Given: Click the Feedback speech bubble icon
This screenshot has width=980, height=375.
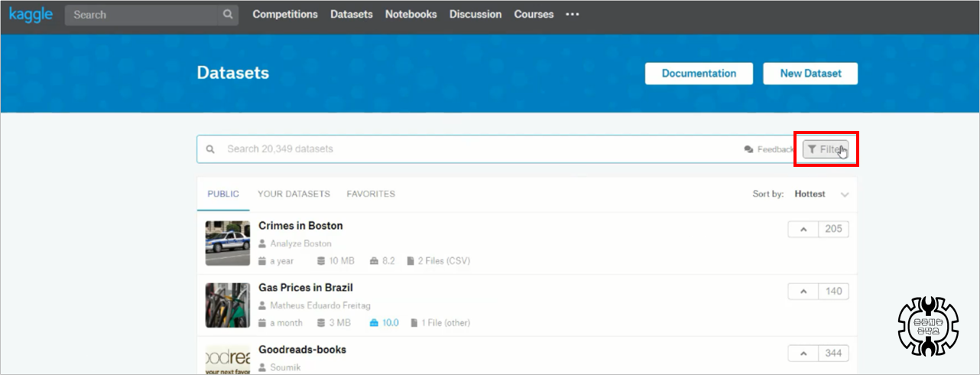Looking at the screenshot, I should [748, 150].
